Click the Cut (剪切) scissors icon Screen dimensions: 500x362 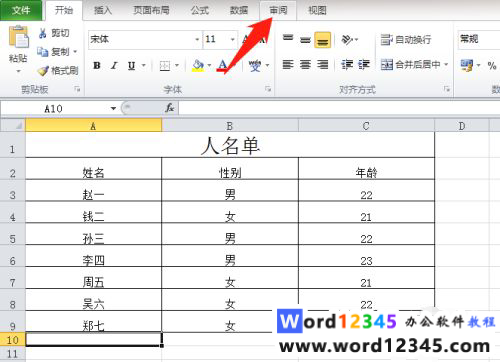43,33
